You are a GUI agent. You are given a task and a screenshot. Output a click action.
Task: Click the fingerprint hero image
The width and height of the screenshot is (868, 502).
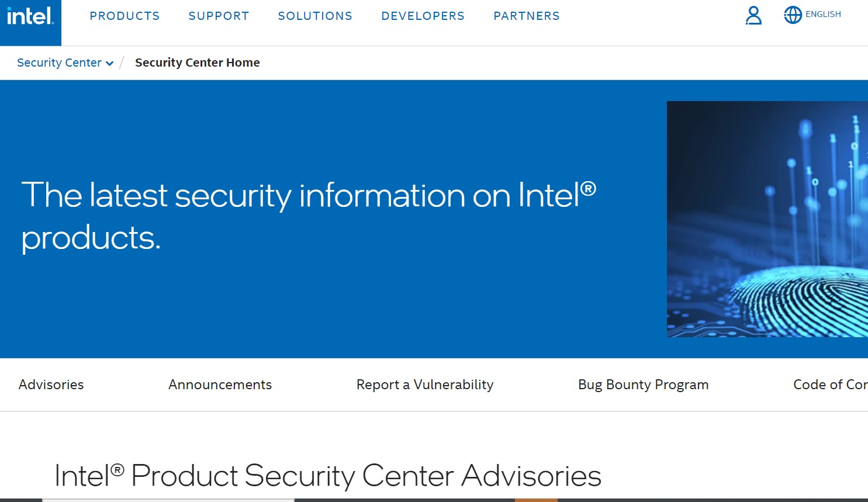(x=767, y=219)
